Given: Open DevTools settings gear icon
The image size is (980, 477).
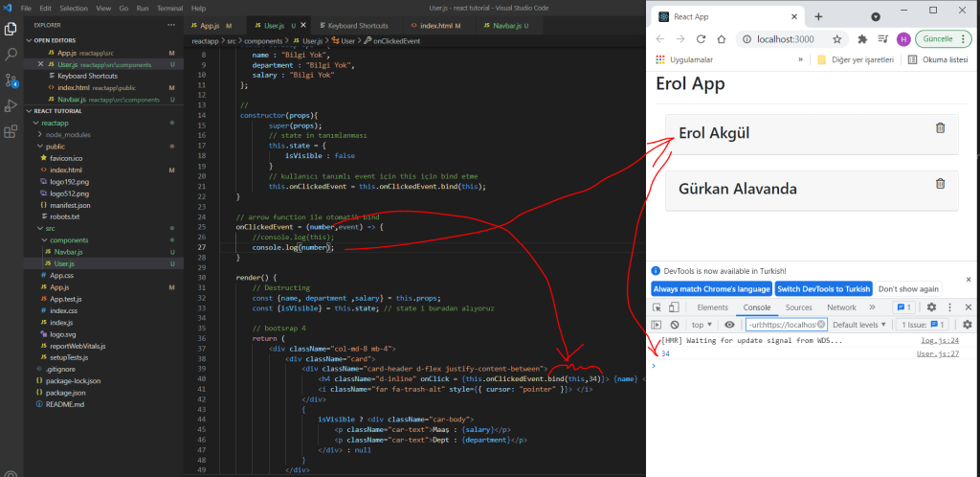Looking at the screenshot, I should click(931, 307).
